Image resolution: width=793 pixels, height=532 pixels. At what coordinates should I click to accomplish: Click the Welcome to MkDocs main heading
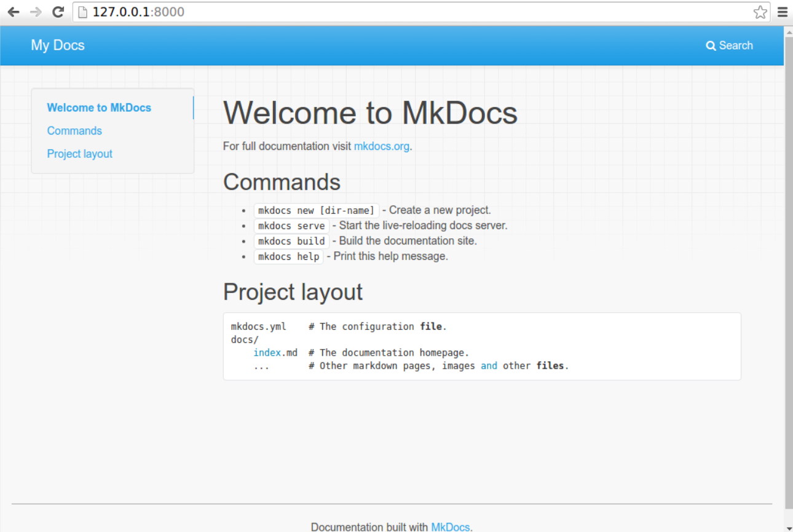(370, 113)
